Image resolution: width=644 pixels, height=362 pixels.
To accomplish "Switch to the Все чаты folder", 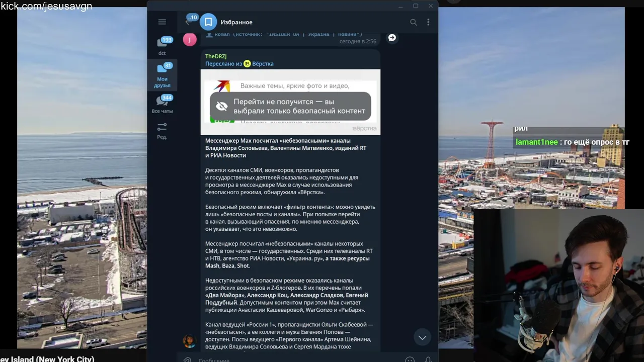I will coord(162,104).
